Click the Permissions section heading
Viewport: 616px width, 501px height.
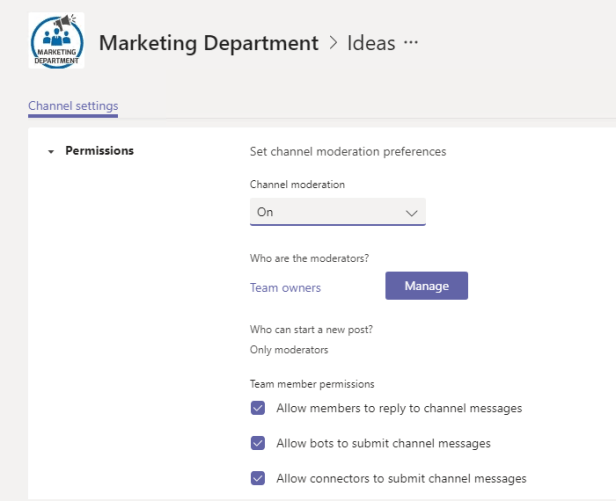(x=99, y=151)
